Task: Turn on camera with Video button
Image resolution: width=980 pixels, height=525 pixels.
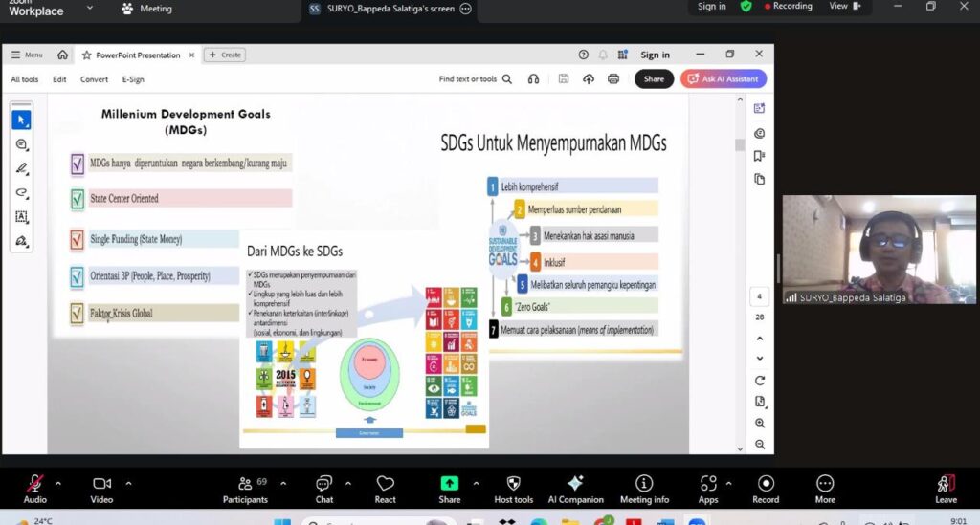Action: pos(101,489)
